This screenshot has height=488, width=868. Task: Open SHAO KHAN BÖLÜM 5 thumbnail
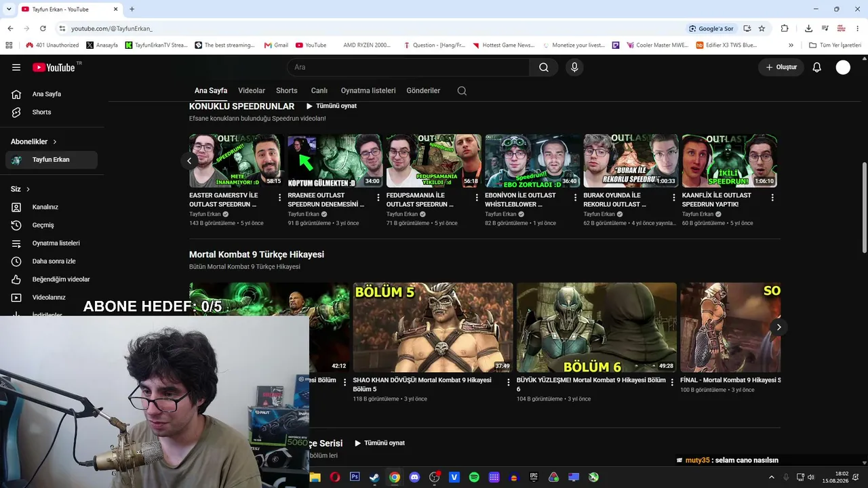(x=433, y=327)
